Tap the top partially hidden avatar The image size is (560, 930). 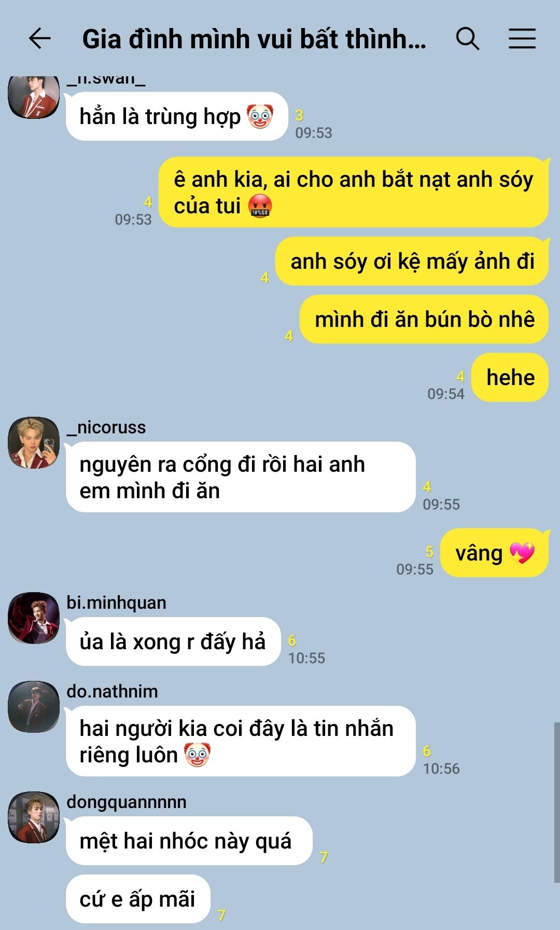click(34, 97)
